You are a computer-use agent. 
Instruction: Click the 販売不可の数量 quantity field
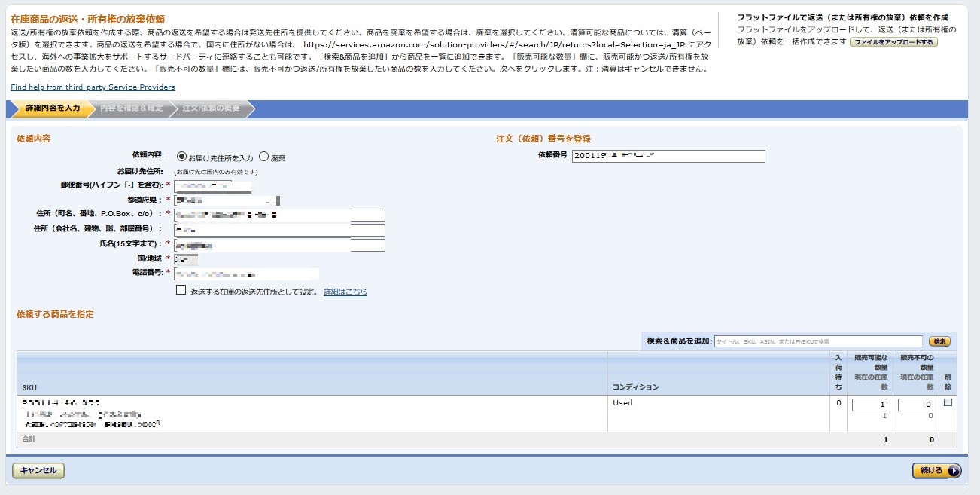[915, 405]
